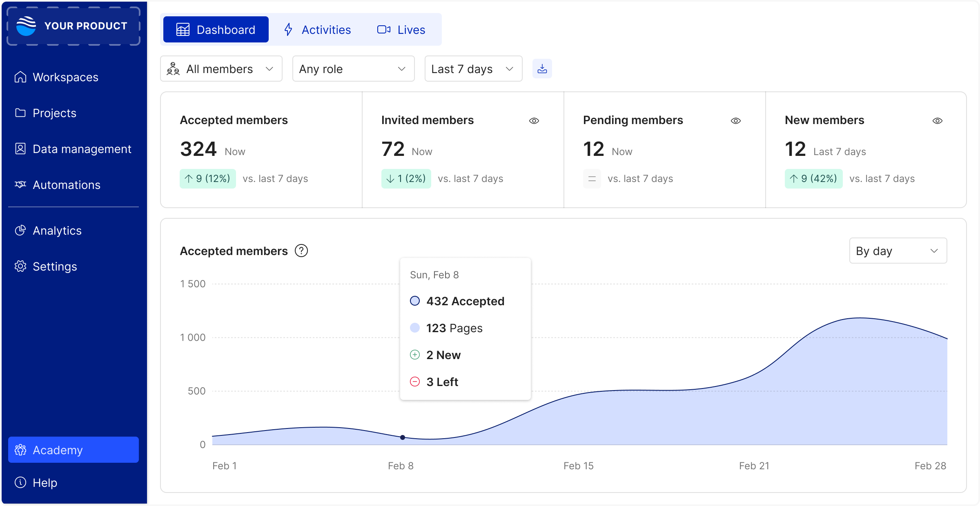Click the Data management contact icon

point(20,149)
